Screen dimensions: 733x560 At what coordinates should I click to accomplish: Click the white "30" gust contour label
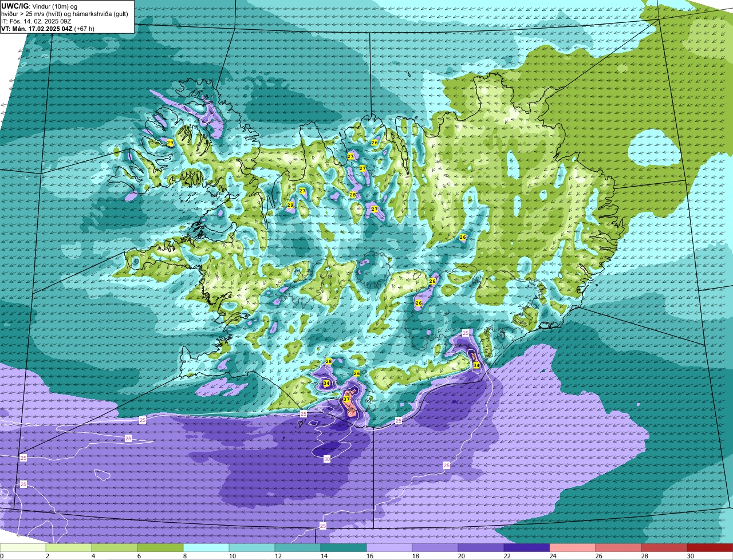[x=327, y=459]
